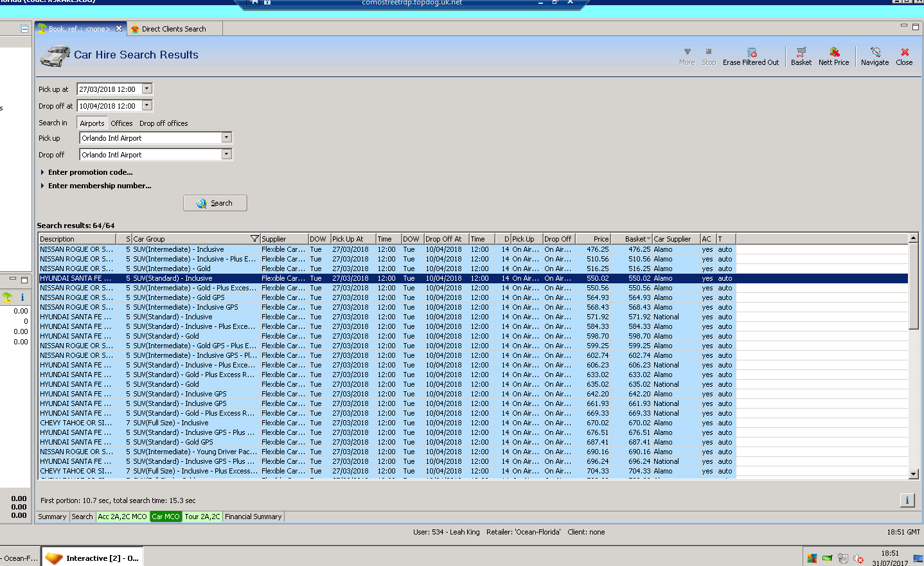
Task: Expand the Enter membership number link
Action: 100,186
